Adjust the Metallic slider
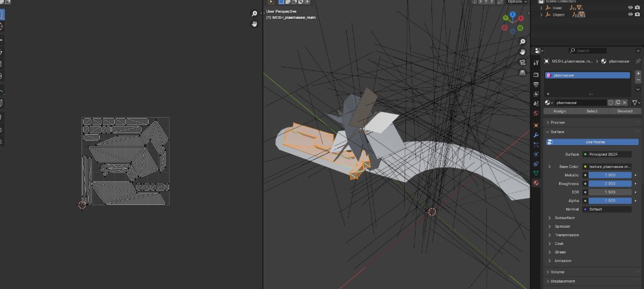Screen dimensions: 644x289 click(610, 175)
